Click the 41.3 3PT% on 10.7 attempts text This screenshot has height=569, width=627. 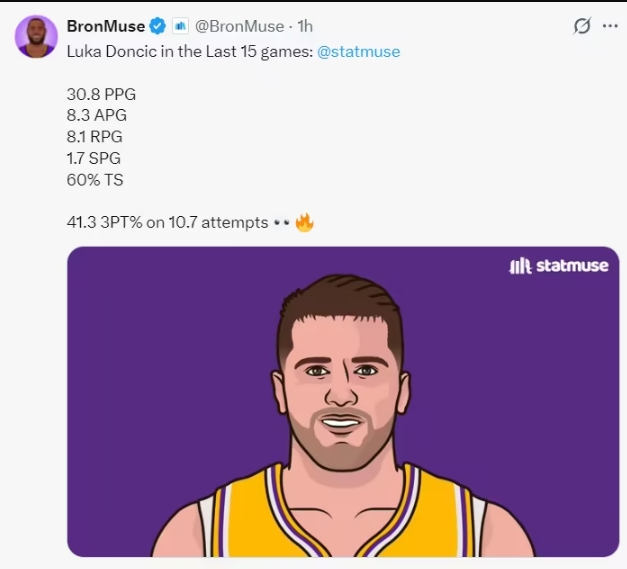pyautogui.click(x=166, y=222)
